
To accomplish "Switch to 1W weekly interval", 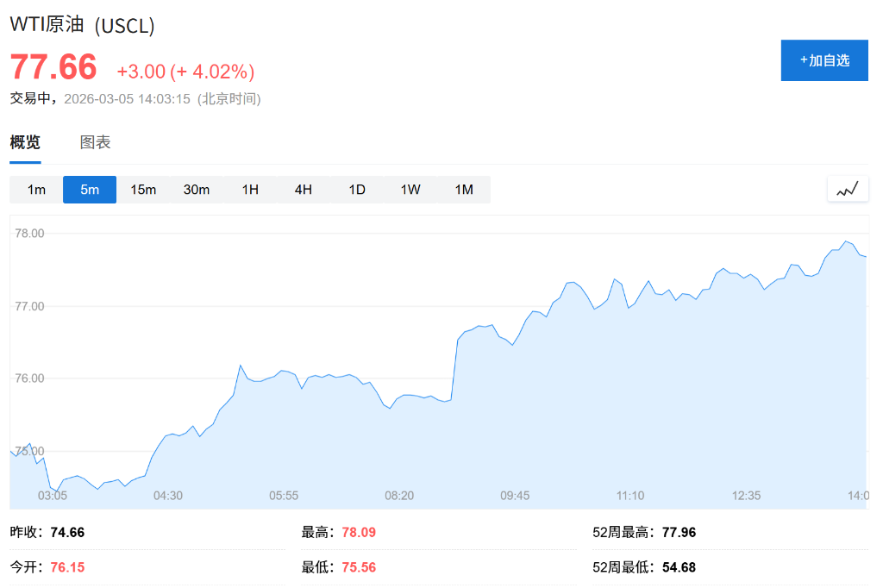I will 410,190.
